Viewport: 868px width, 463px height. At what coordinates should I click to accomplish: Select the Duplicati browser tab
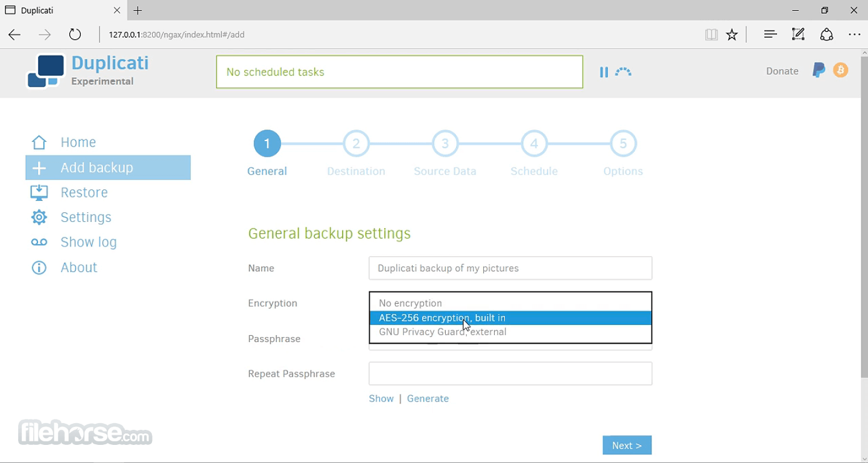tap(63, 10)
